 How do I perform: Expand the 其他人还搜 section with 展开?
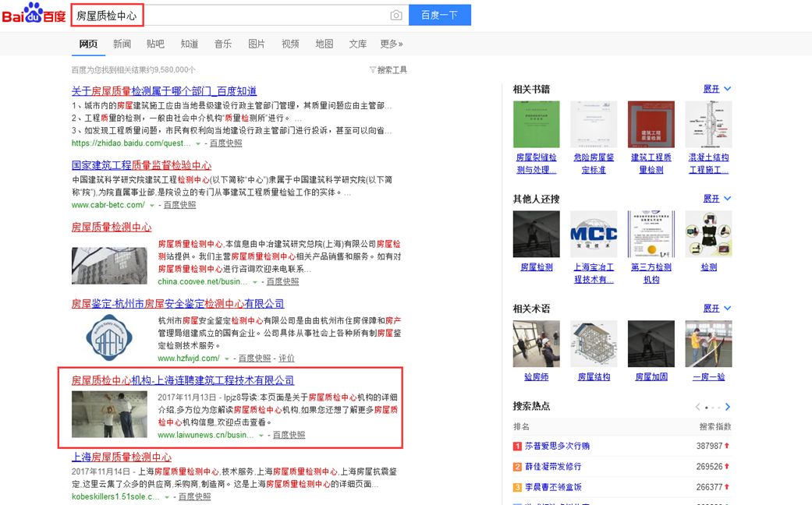pyautogui.click(x=718, y=199)
